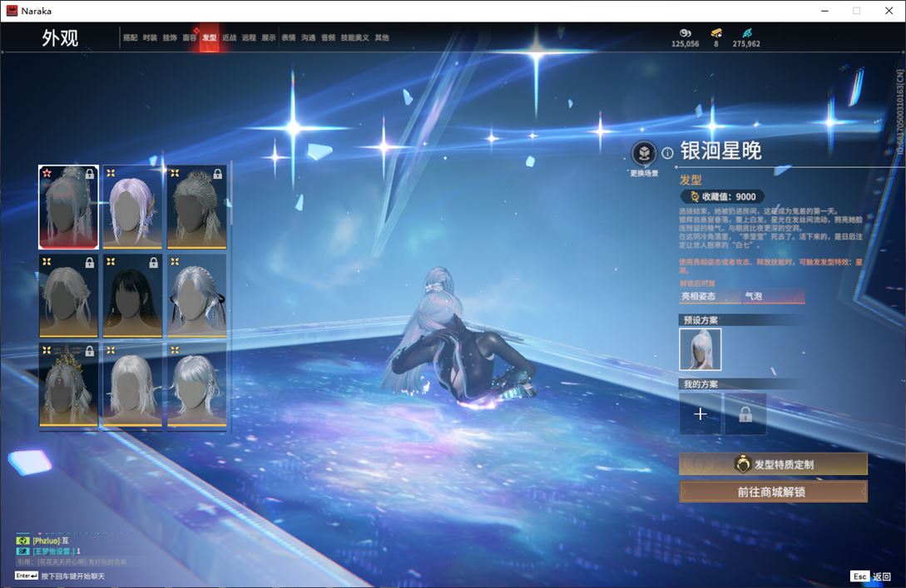Open the 其他 others tab
906x588 pixels.
(x=382, y=37)
